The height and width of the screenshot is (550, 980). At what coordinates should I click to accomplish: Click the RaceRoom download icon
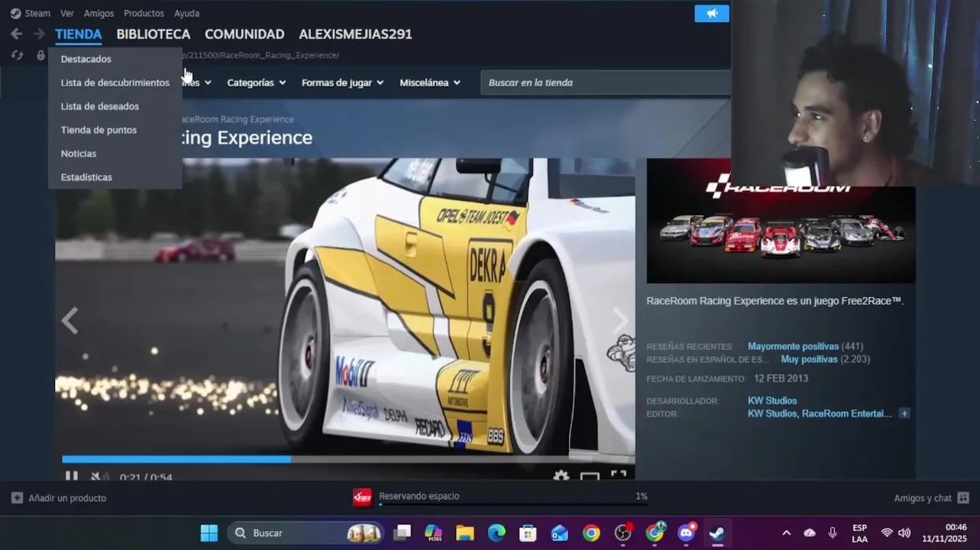[362, 497]
